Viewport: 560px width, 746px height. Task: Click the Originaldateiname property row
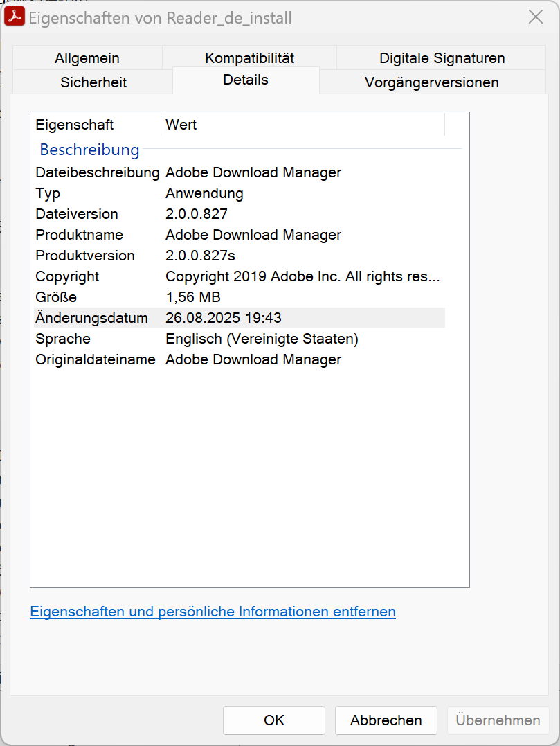pyautogui.click(x=96, y=359)
